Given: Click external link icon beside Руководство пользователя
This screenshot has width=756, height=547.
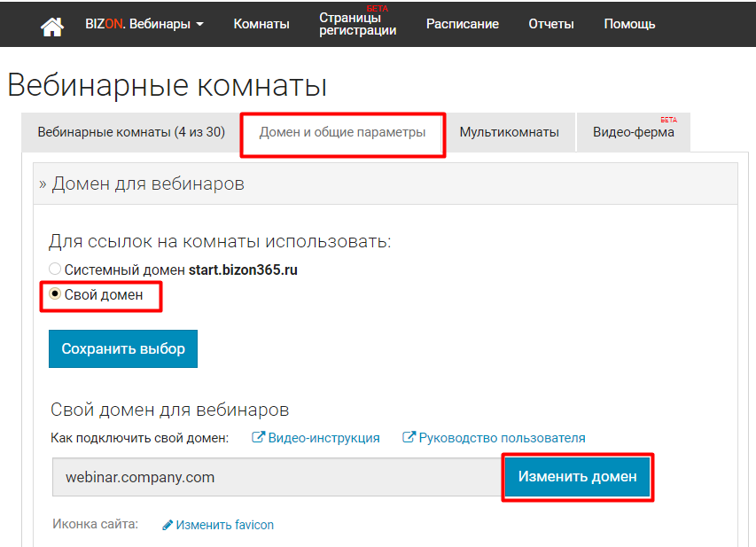Looking at the screenshot, I should (x=409, y=438).
